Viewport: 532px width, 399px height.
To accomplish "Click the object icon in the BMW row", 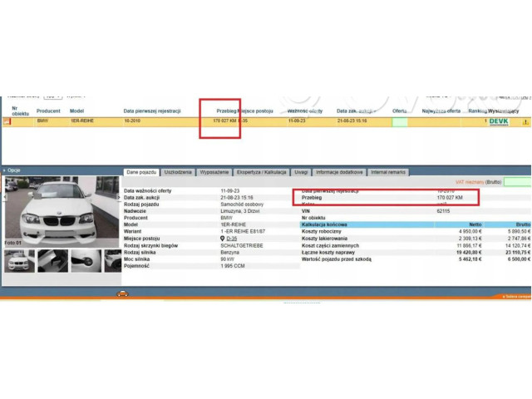I will tap(6, 121).
